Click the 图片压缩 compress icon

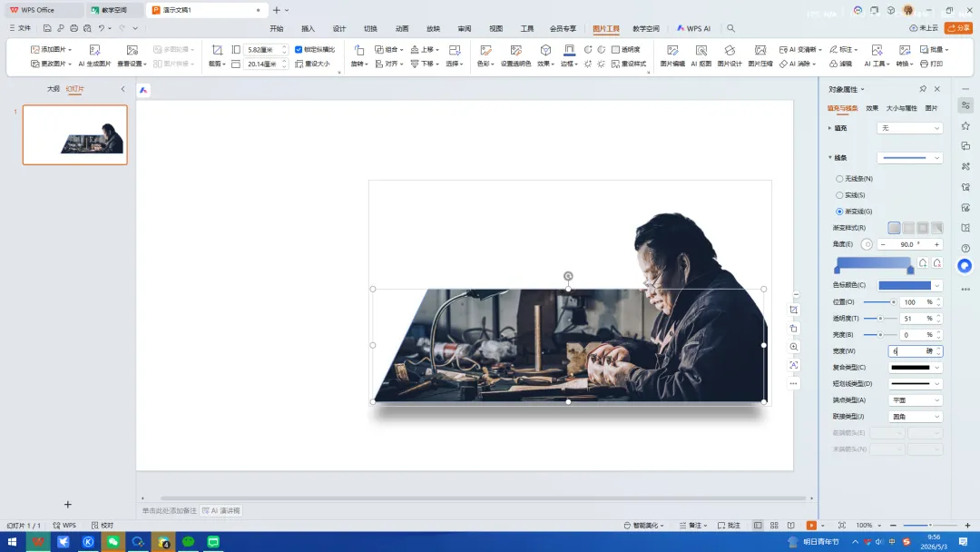click(760, 55)
